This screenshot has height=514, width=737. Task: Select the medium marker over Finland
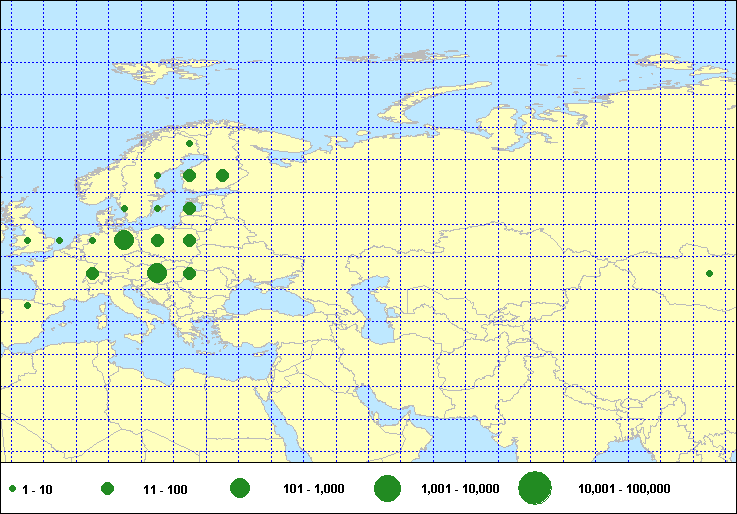222,176
